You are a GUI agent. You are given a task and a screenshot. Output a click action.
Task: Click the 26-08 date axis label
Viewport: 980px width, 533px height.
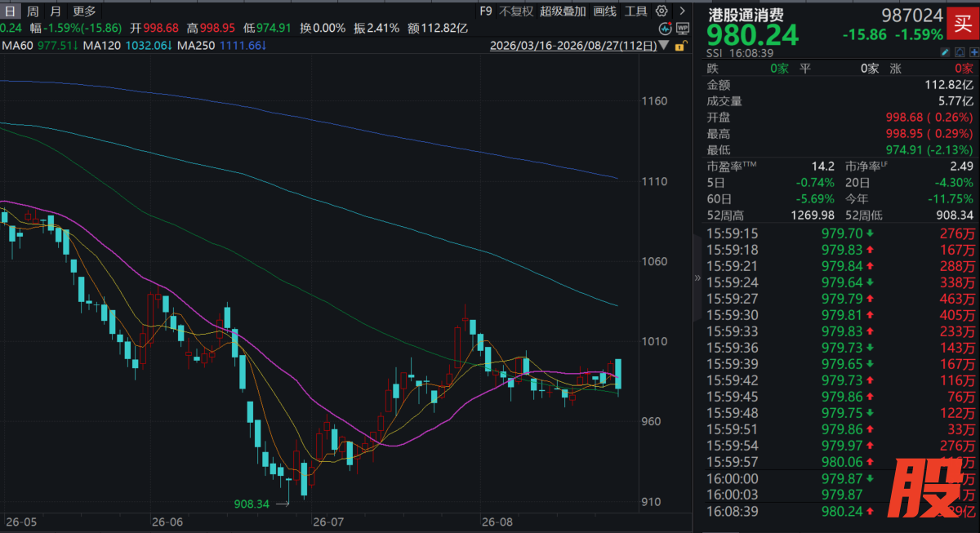point(497,521)
